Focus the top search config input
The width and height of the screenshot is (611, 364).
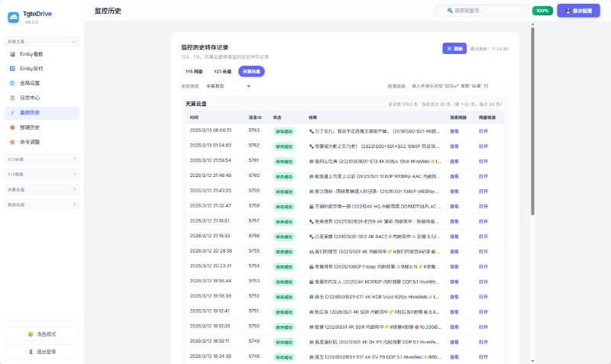click(x=482, y=11)
